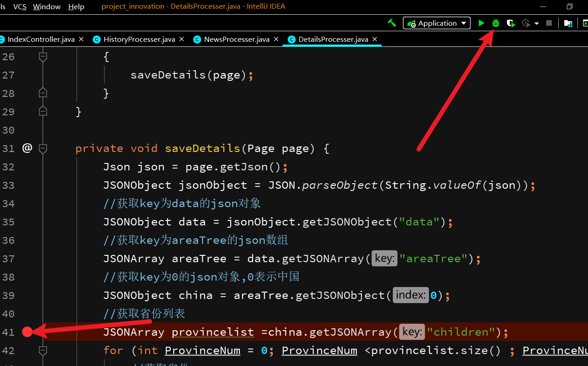The image size is (588, 366).
Task: Close the HistoryProcesser.java tab
Action: click(182, 39)
